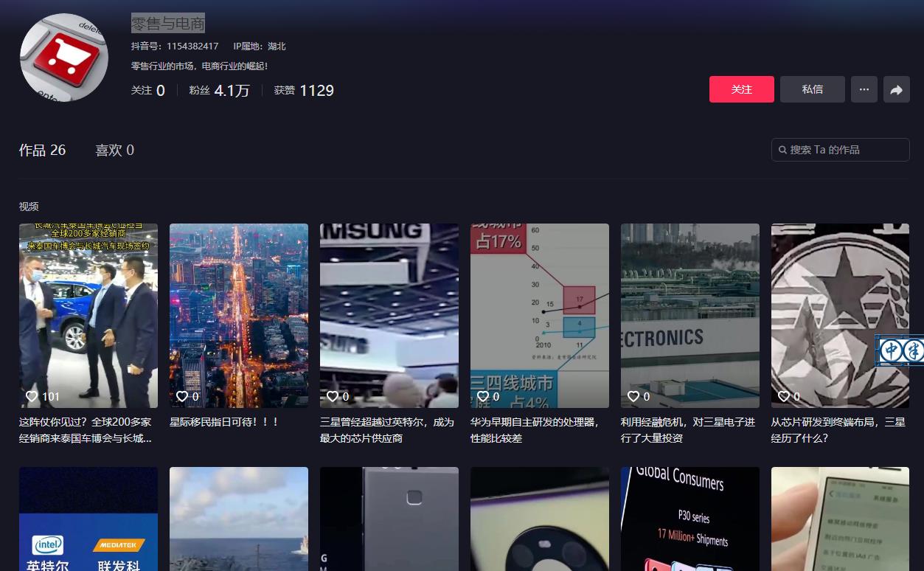Open title 从芯片研发到终端布局

838,430
